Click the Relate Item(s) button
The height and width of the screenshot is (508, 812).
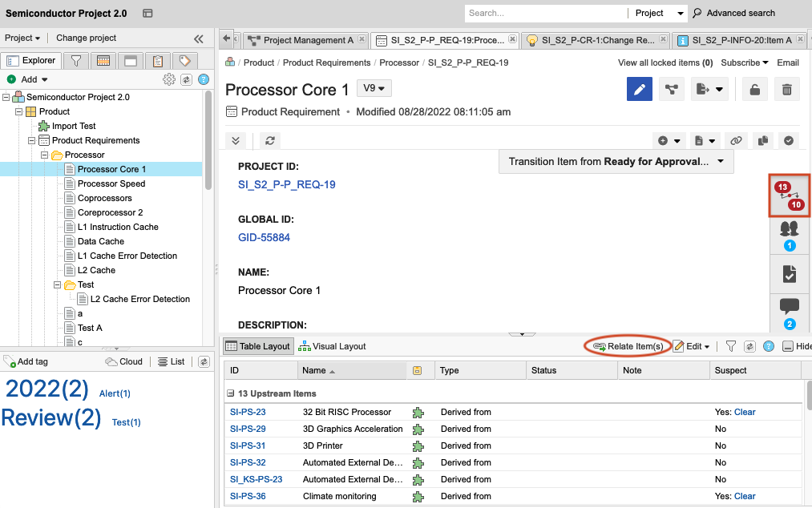[628, 346]
